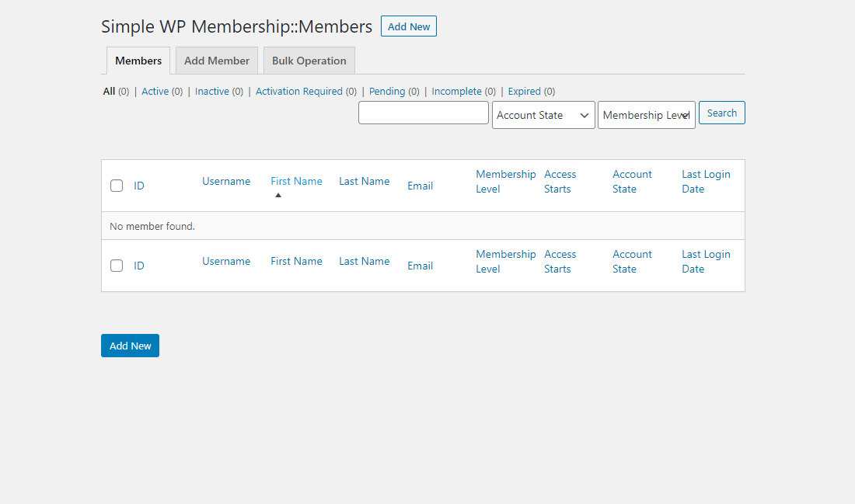Viewport: 855px width, 504px height.
Task: Check the select-all checkbox in table header
Action: (117, 186)
